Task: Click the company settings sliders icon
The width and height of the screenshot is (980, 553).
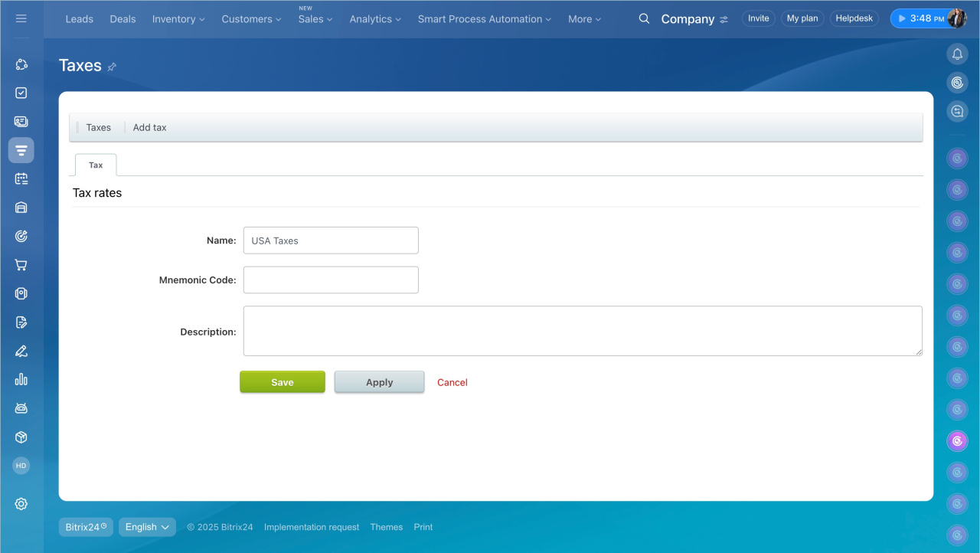Action: [724, 20]
